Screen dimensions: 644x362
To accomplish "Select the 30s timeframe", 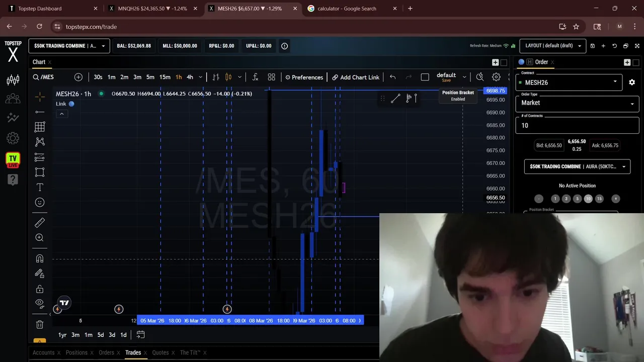I will (98, 77).
